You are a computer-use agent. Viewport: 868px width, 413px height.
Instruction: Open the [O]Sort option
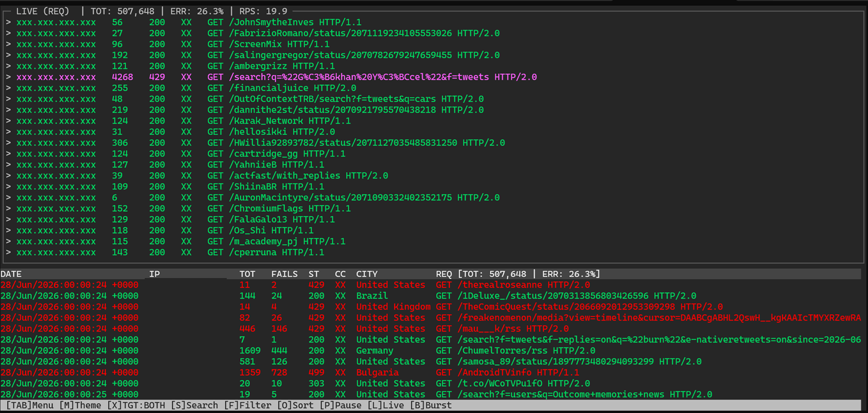point(295,405)
